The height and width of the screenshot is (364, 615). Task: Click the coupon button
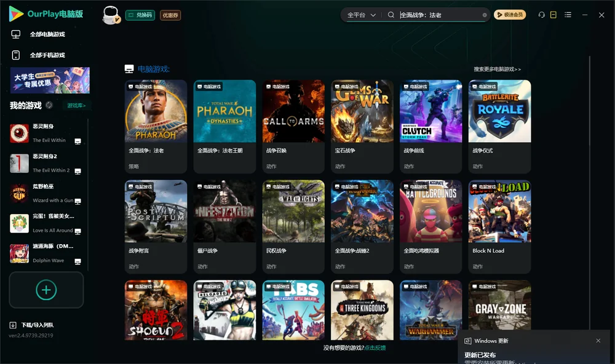coord(170,15)
